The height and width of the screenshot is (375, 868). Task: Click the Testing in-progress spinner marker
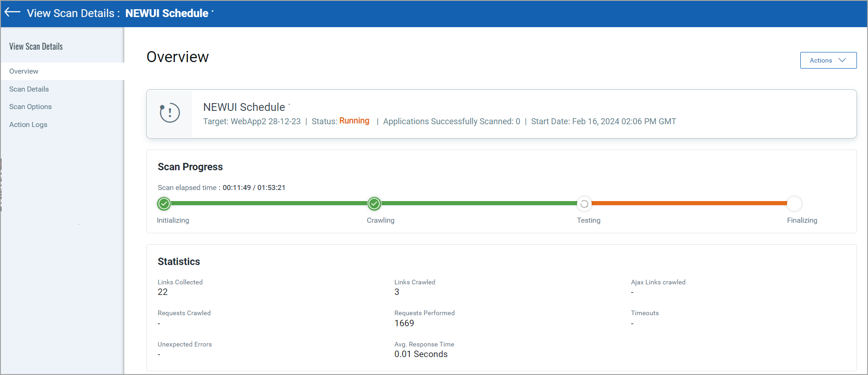[584, 203]
